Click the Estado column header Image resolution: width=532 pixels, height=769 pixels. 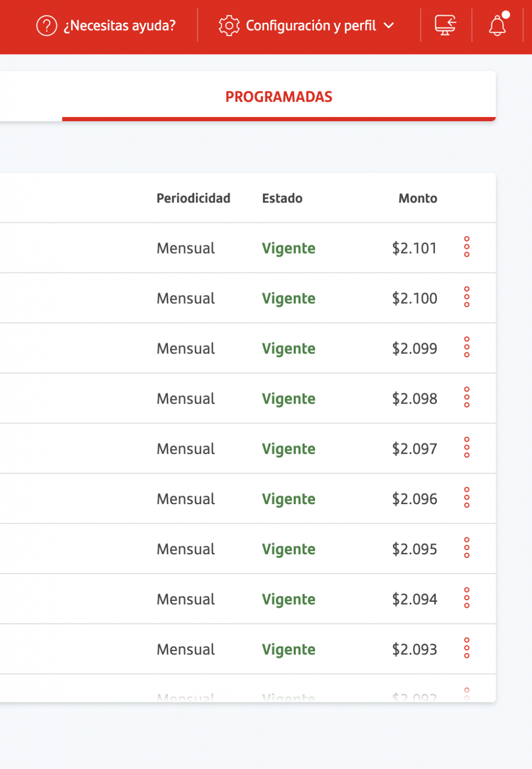pyautogui.click(x=282, y=198)
